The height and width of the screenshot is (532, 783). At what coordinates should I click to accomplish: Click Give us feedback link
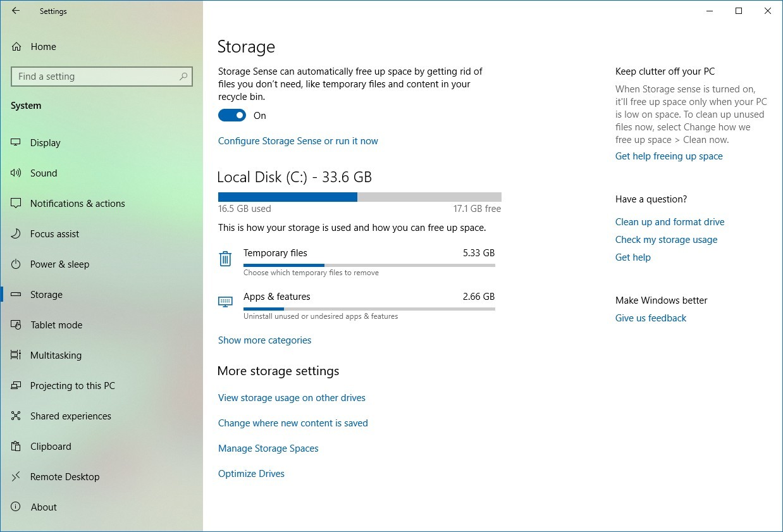coord(651,318)
